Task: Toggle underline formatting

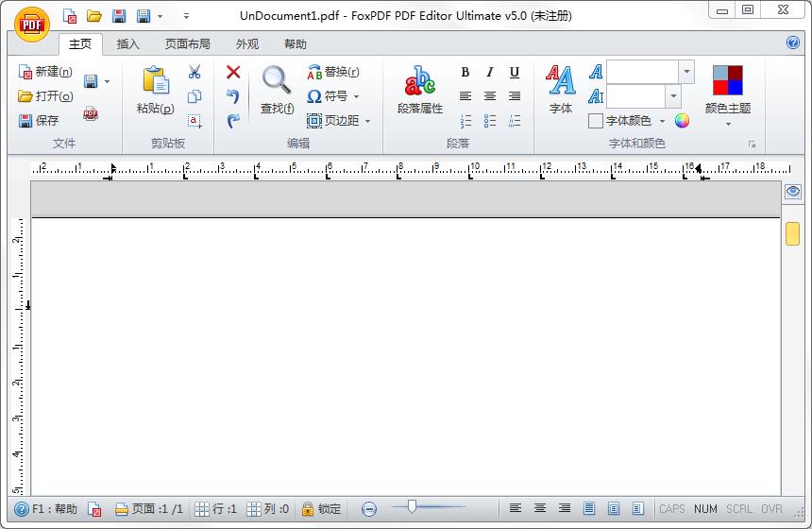Action: (x=515, y=72)
